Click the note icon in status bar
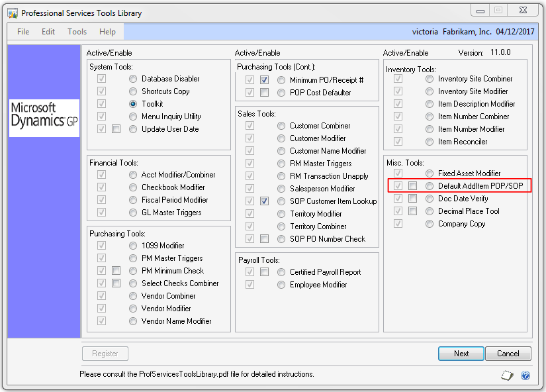Screen dimensions: 546x392 [x=507, y=375]
